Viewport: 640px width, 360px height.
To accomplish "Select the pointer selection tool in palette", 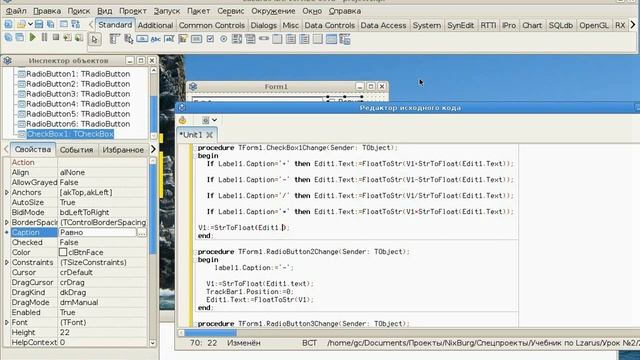I will [x=95, y=39].
